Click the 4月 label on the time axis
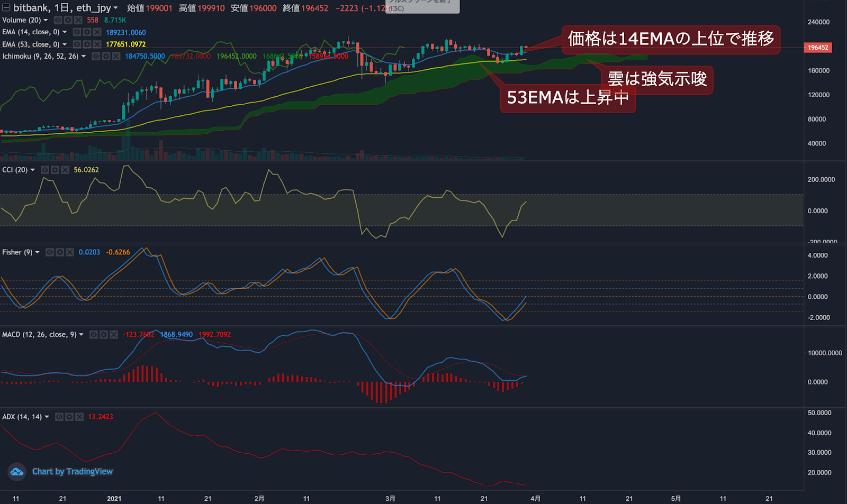 point(536,499)
